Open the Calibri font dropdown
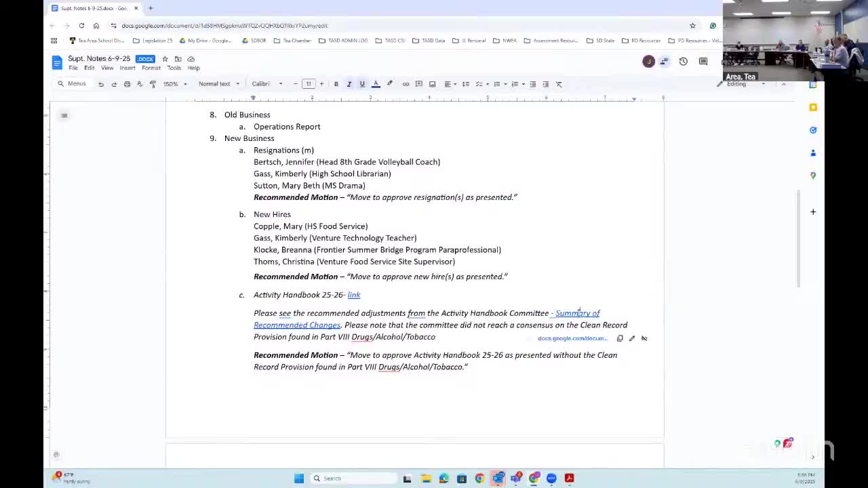Screen dimensions: 868x488 (x=267, y=84)
